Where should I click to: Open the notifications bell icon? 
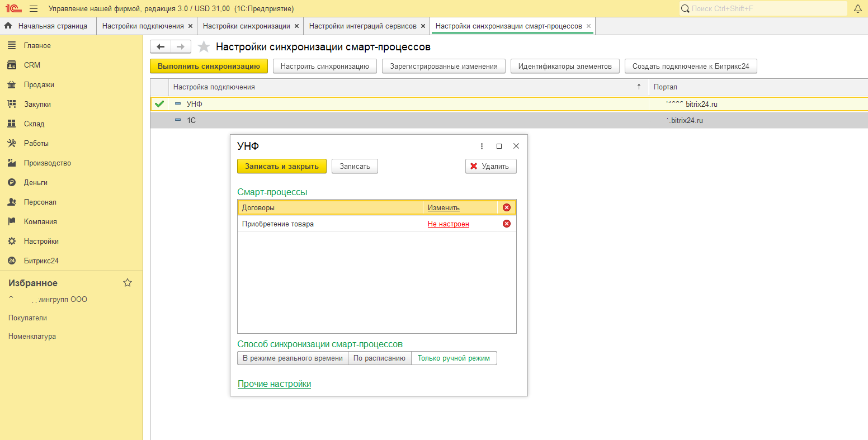pyautogui.click(x=857, y=8)
